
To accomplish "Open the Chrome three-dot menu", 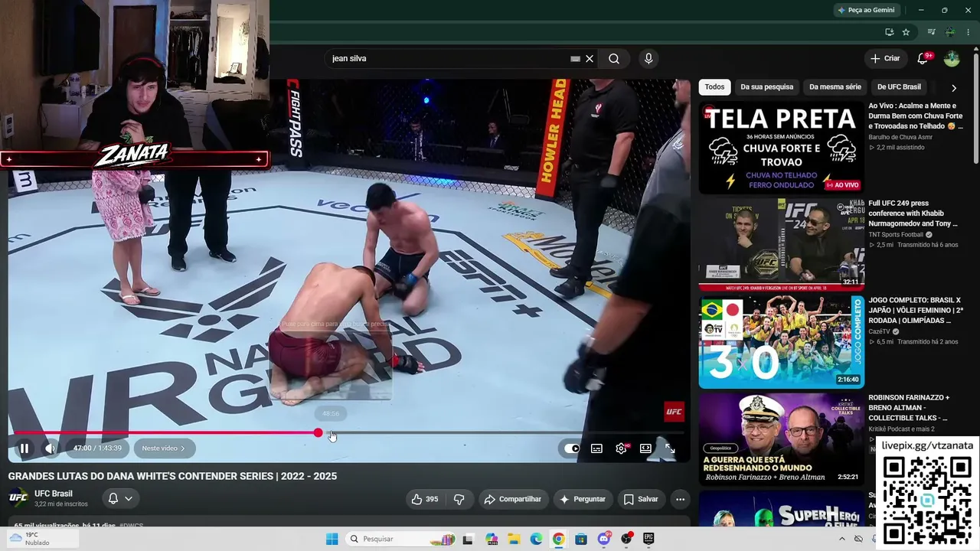I will (969, 32).
